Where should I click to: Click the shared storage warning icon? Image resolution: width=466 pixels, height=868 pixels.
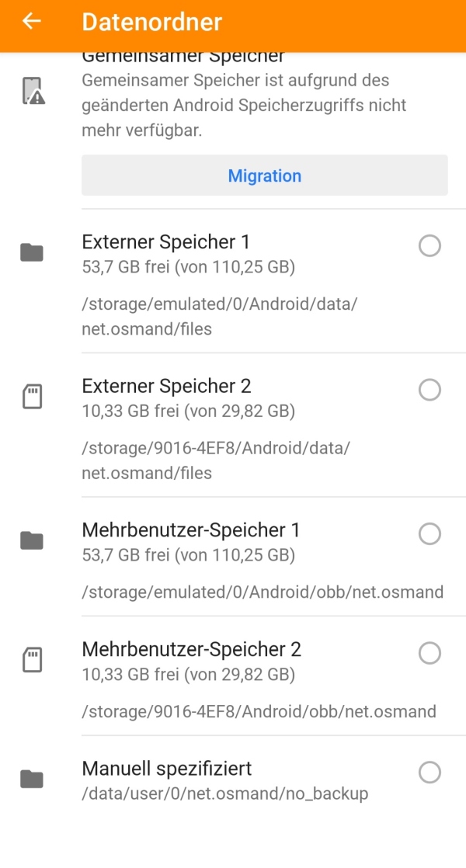32,92
